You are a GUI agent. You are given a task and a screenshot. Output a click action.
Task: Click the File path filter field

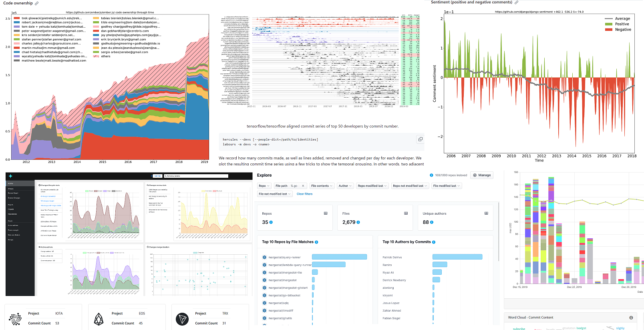click(x=290, y=186)
